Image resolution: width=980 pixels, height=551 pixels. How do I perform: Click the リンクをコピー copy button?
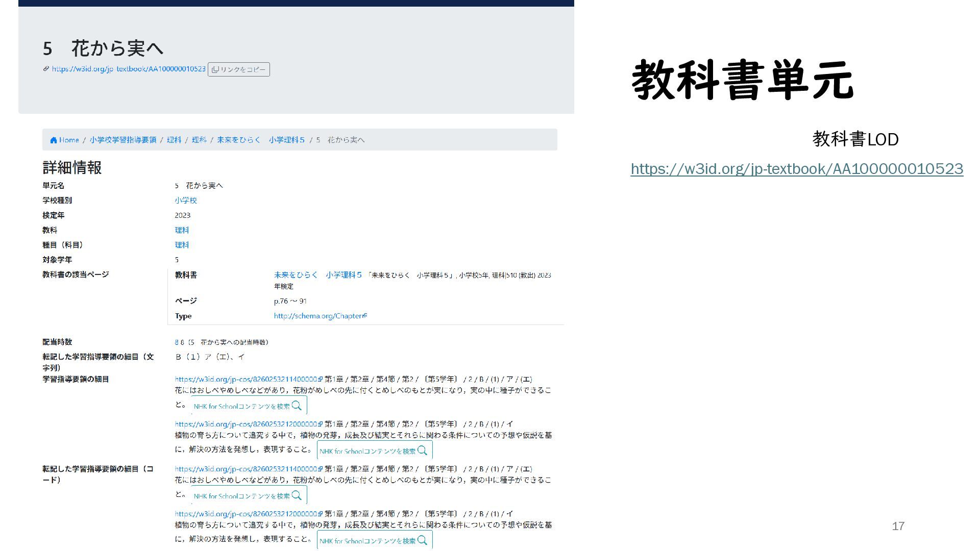(239, 69)
